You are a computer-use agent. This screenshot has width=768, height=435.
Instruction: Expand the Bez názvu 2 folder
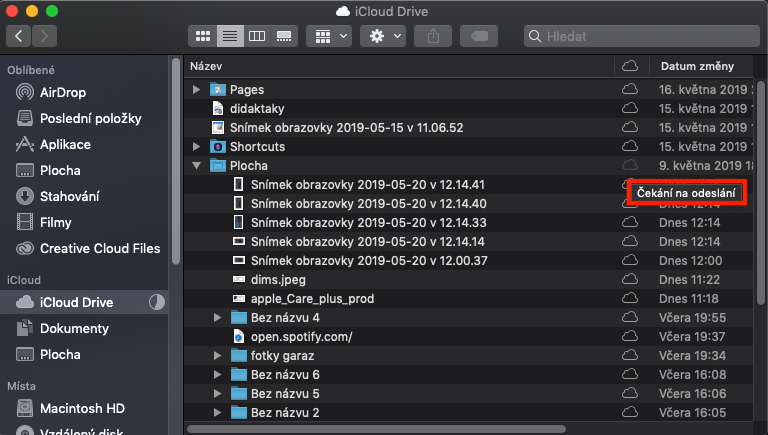click(x=217, y=412)
